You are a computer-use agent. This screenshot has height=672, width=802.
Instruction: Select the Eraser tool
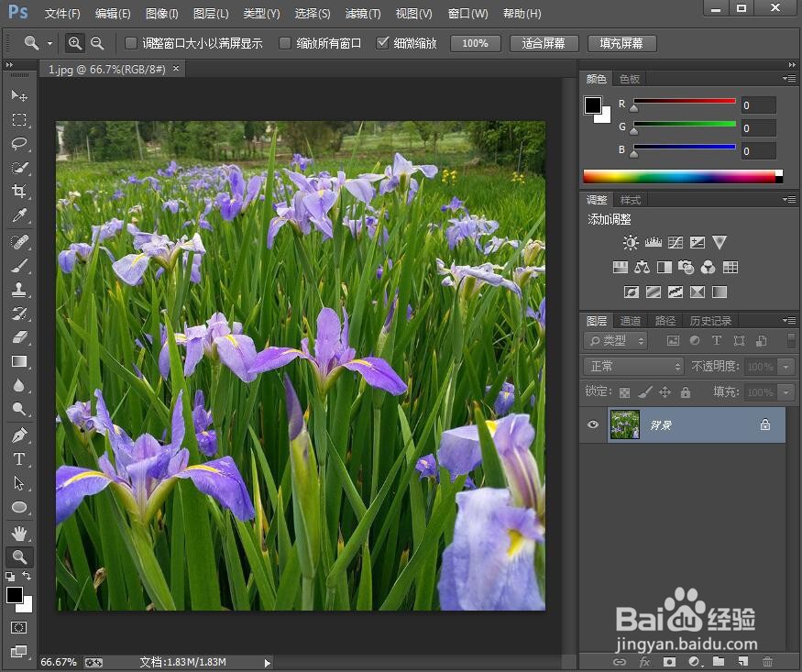click(19, 337)
